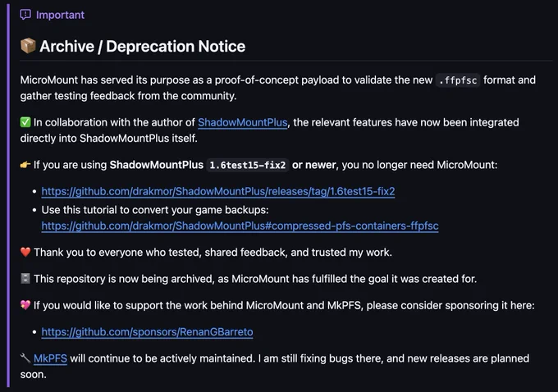Open the compressed-pfs-containers-ffpfsc tutorial link
Image resolution: width=558 pixels, height=392 pixels.
[240, 226]
